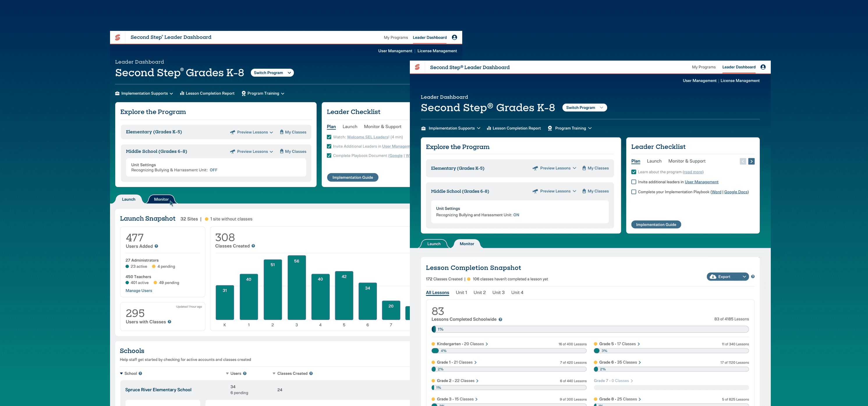868x406 pixels.
Task: Open user profile icon in left window
Action: tap(454, 38)
